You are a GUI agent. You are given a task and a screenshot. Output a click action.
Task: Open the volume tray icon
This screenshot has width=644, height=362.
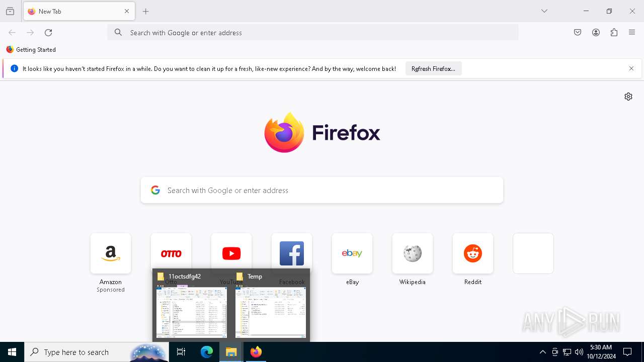[x=579, y=352]
